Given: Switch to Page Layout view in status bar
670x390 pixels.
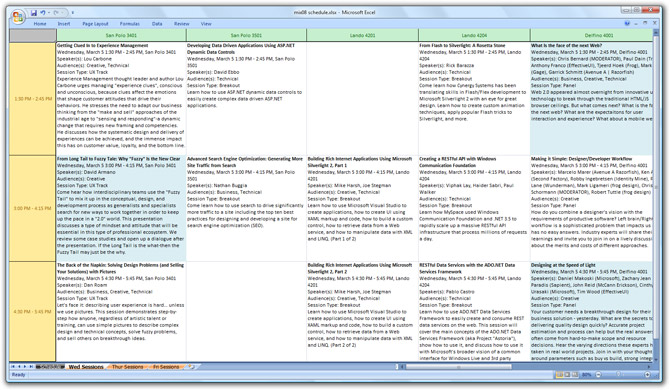Looking at the screenshot, I should (x=567, y=375).
